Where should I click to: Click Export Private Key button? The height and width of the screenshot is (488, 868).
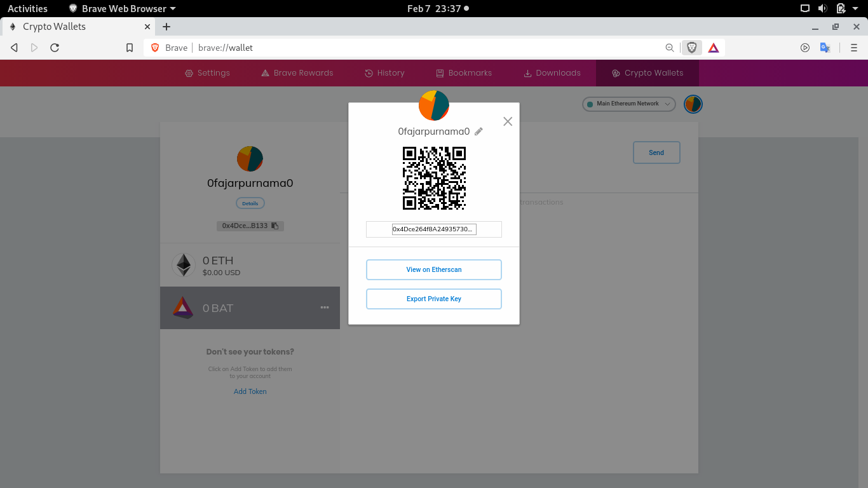tap(434, 299)
